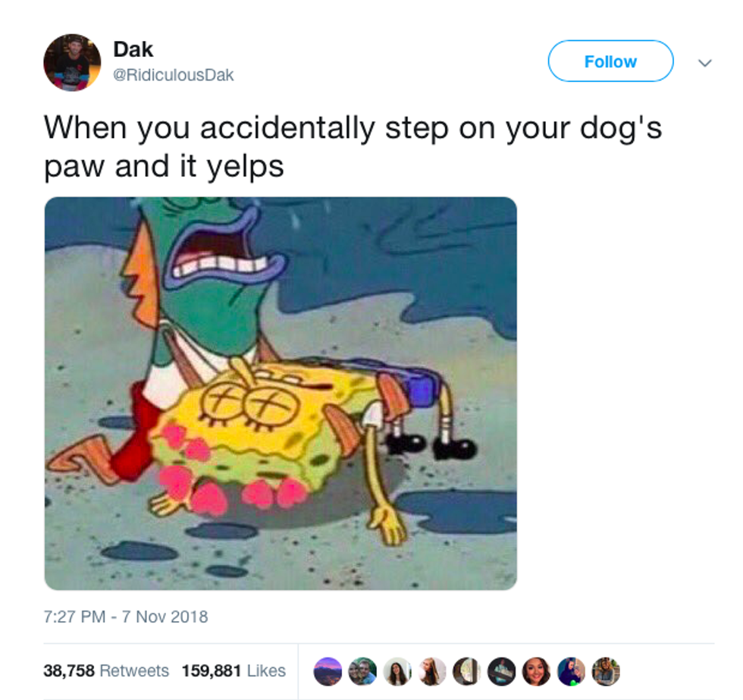Select the last liker avatar on the right
The width and height of the screenshot is (743, 700).
[606, 672]
